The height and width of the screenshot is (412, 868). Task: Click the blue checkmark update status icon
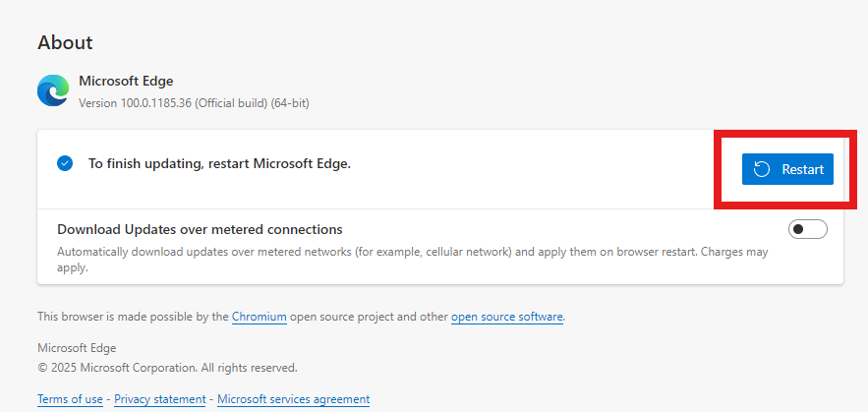click(x=65, y=163)
